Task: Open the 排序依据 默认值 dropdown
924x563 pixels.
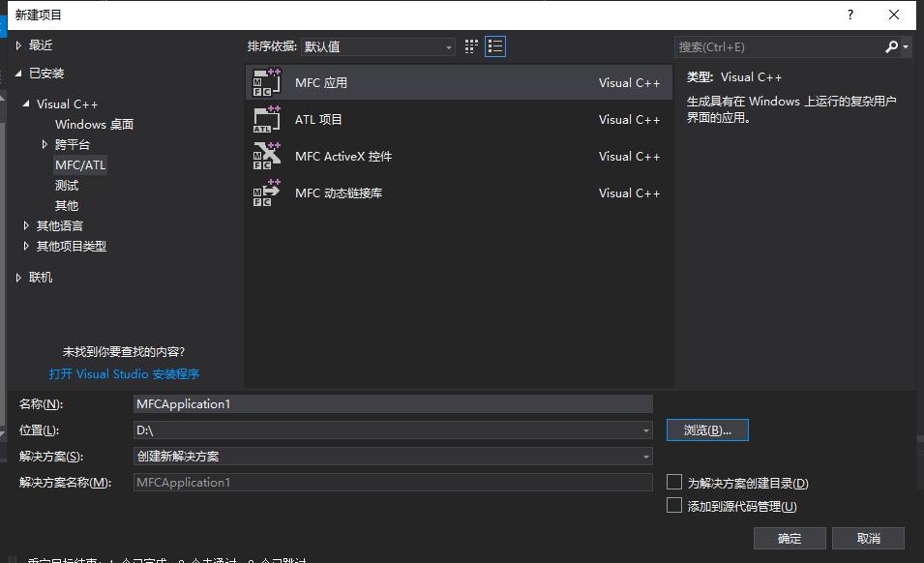Action: tap(377, 46)
